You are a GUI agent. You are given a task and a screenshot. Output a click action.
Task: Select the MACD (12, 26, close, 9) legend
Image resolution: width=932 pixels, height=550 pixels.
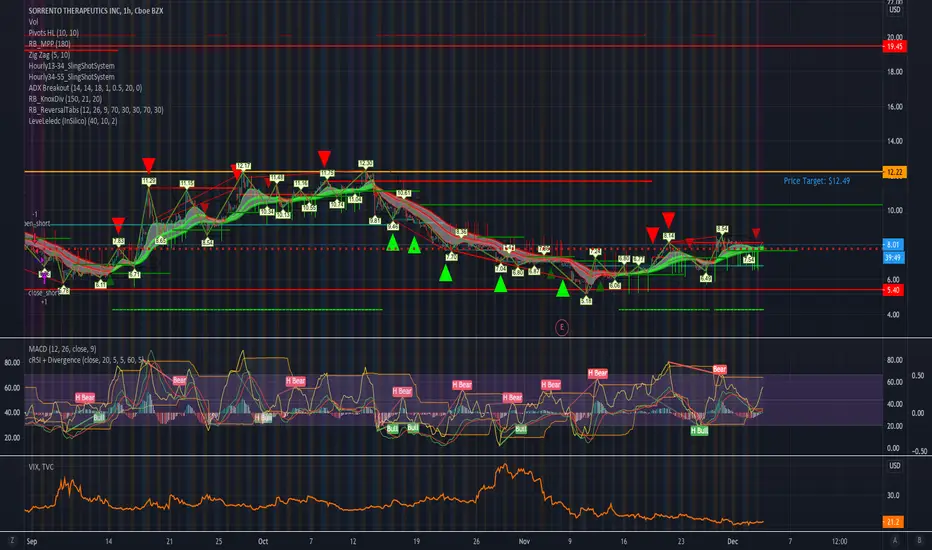(x=62, y=349)
